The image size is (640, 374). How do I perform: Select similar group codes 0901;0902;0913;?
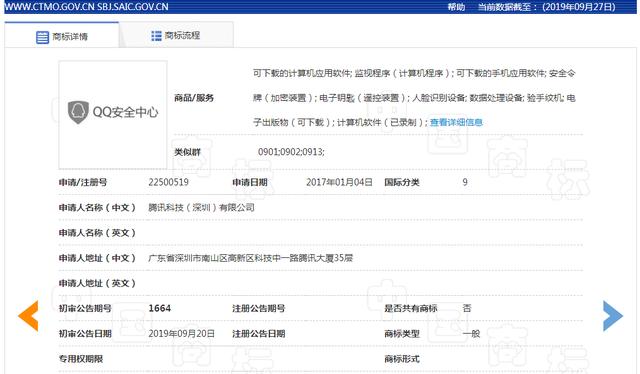pyautogui.click(x=291, y=152)
